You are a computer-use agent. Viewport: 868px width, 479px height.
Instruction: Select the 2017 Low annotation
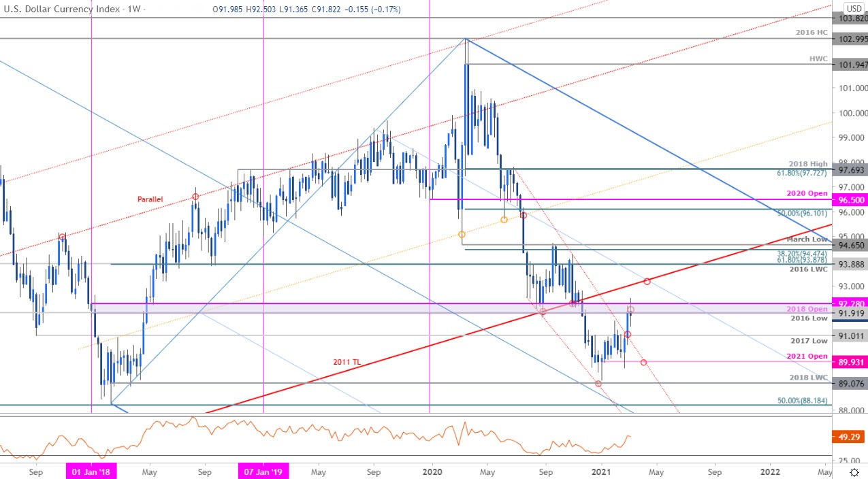[x=809, y=340]
